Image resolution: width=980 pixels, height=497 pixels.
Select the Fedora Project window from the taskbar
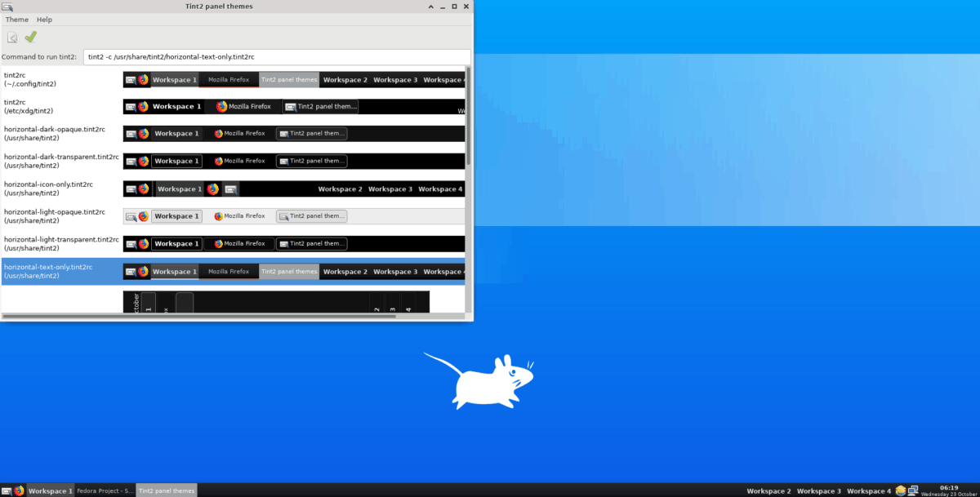pyautogui.click(x=105, y=490)
